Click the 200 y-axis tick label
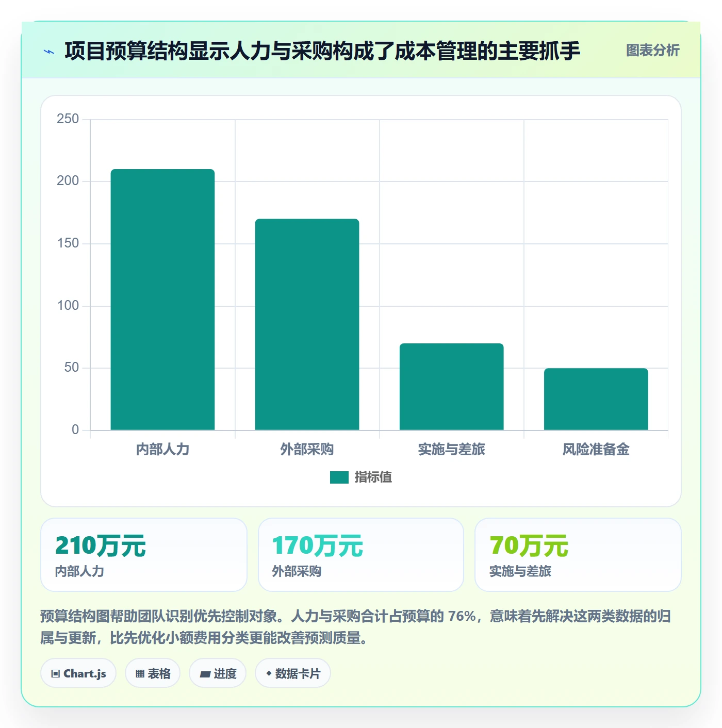This screenshot has height=728, width=722. [x=68, y=181]
